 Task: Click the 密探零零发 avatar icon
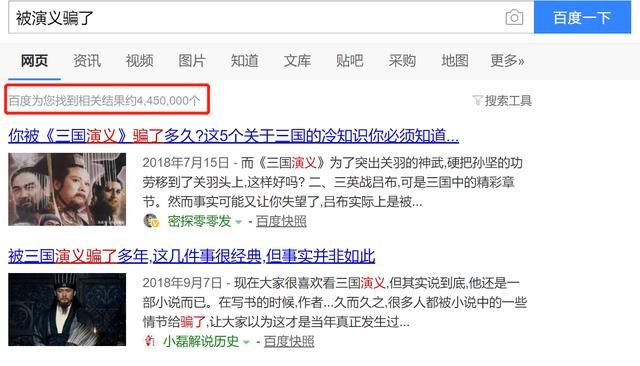151,221
